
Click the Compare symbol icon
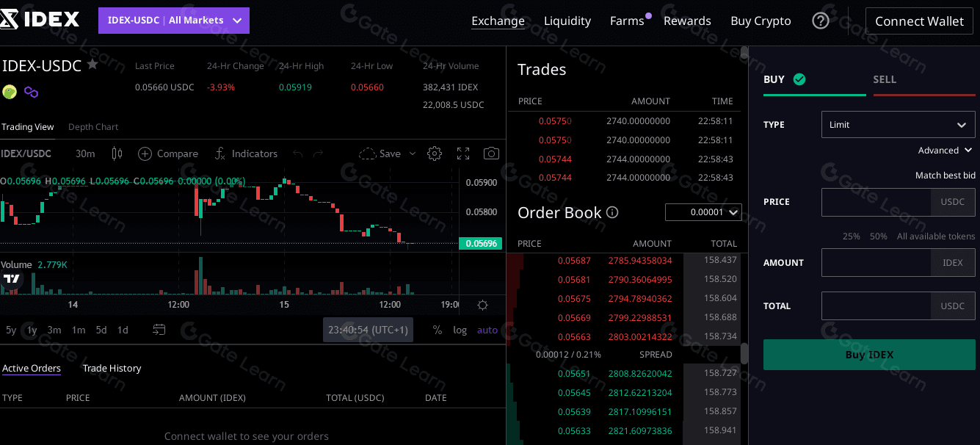(168, 153)
